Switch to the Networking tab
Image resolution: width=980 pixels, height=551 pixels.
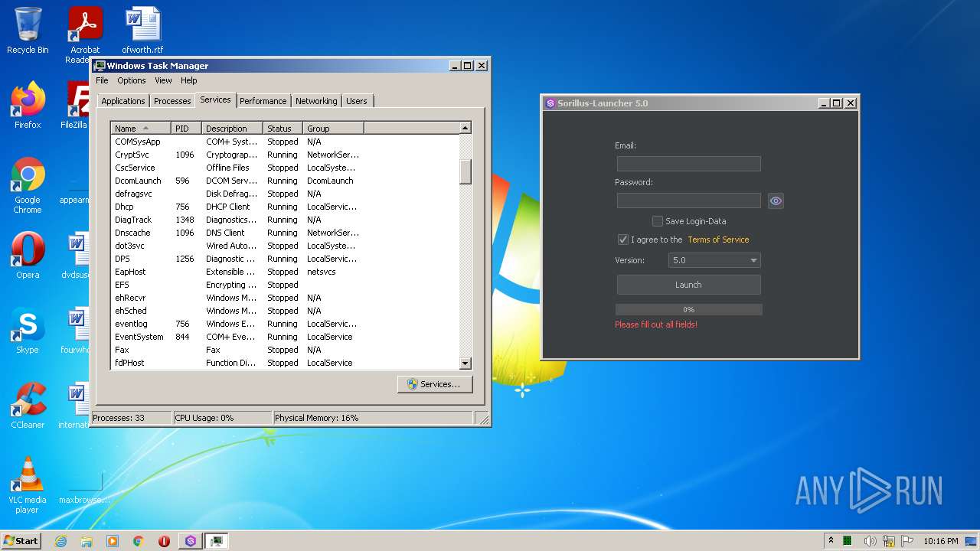pos(316,101)
